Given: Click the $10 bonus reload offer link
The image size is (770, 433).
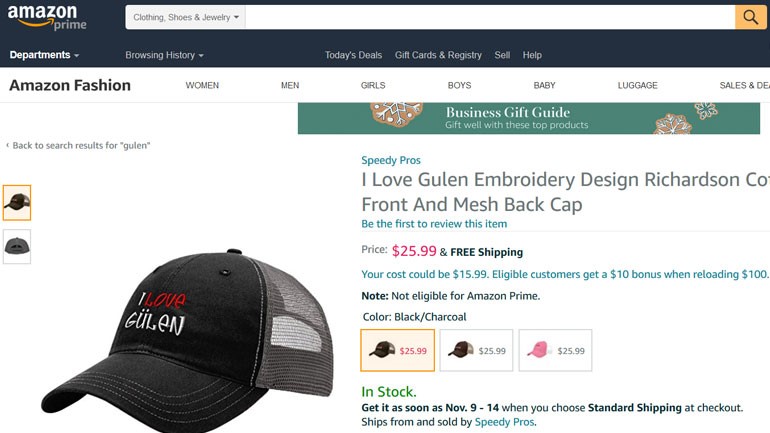Looking at the screenshot, I should (x=565, y=274).
